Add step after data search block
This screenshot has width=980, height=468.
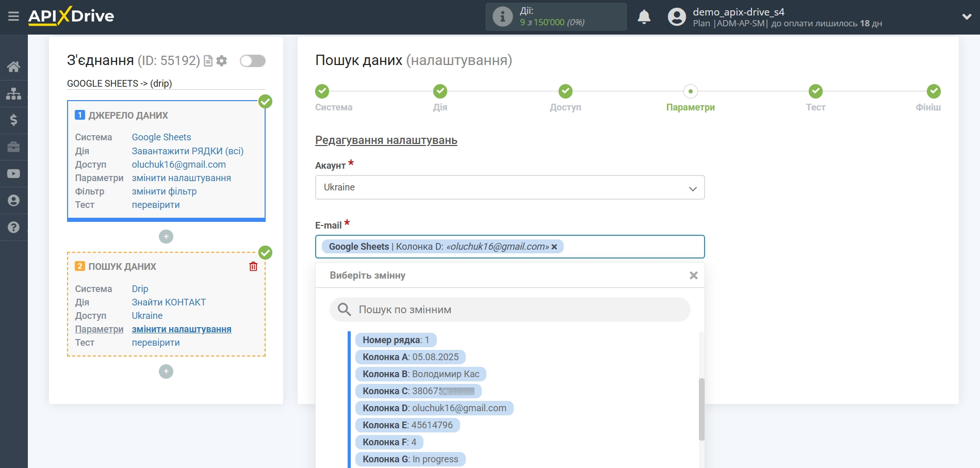[x=166, y=372]
